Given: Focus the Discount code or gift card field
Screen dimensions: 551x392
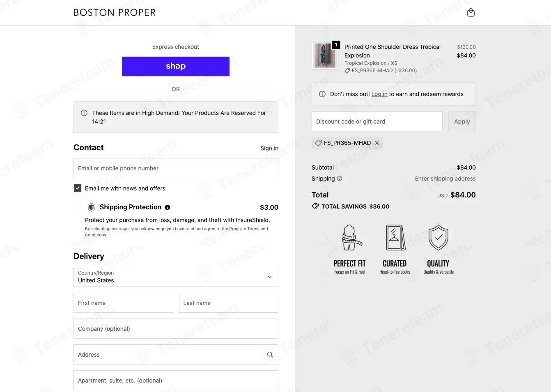Looking at the screenshot, I should tap(377, 121).
